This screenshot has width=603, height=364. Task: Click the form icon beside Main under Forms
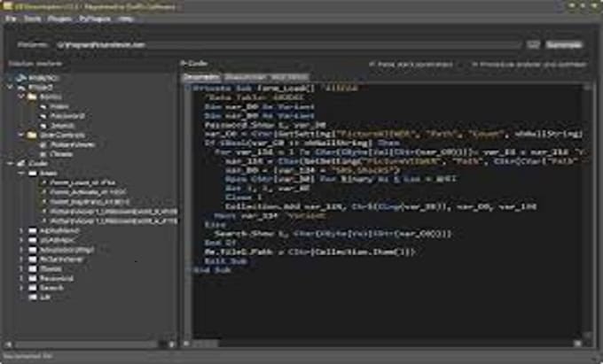pos(43,106)
